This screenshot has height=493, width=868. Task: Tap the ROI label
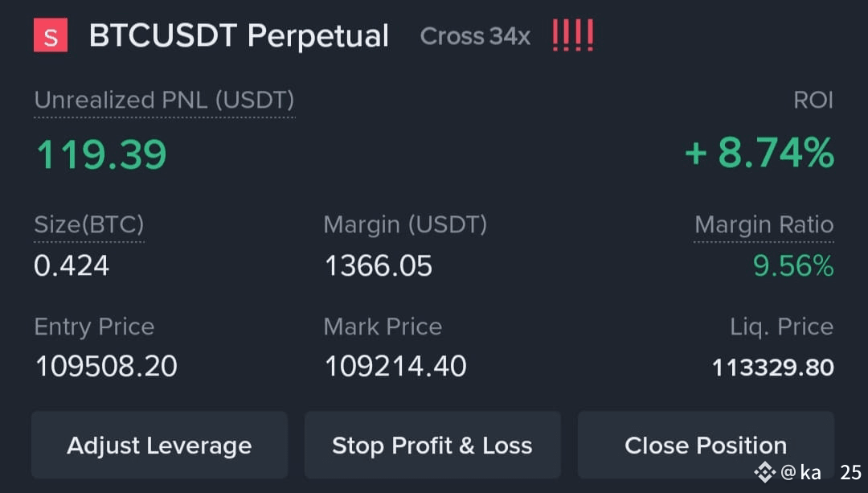pos(813,101)
